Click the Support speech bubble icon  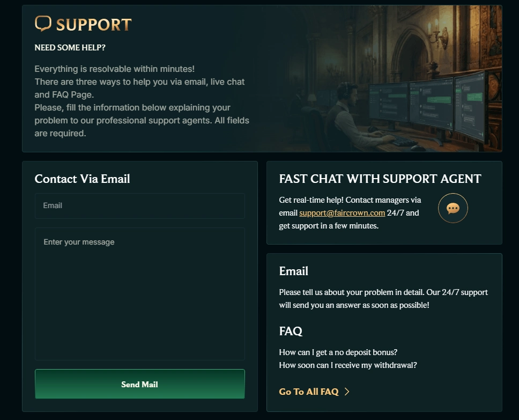[x=43, y=23]
